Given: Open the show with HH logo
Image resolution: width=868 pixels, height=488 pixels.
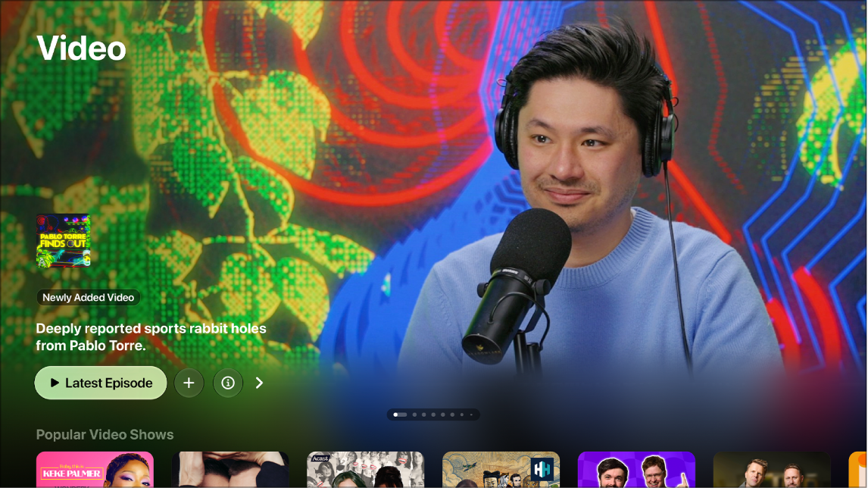Looking at the screenshot, I should (x=501, y=470).
